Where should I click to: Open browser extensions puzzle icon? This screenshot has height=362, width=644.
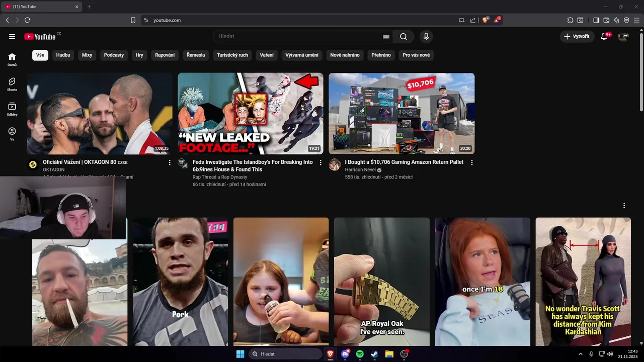pyautogui.click(x=570, y=20)
